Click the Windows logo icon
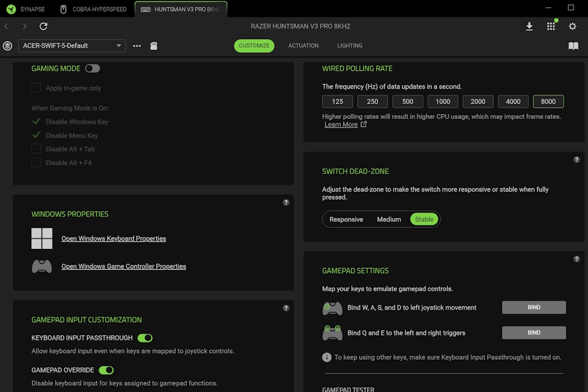 pos(42,238)
